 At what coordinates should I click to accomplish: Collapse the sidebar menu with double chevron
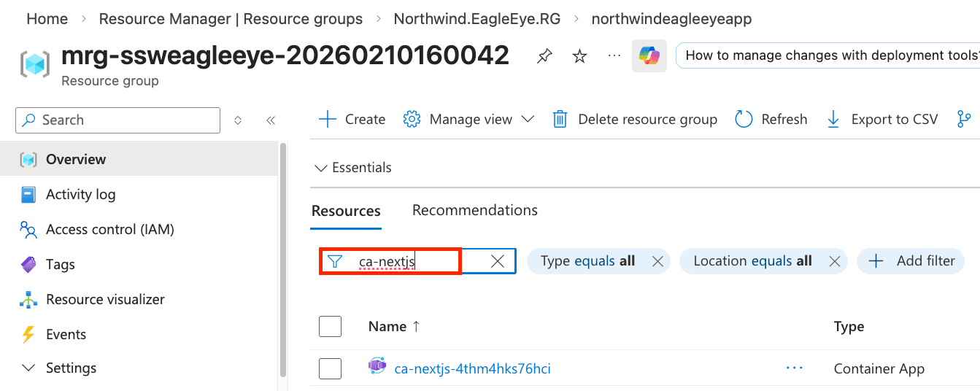pos(271,120)
